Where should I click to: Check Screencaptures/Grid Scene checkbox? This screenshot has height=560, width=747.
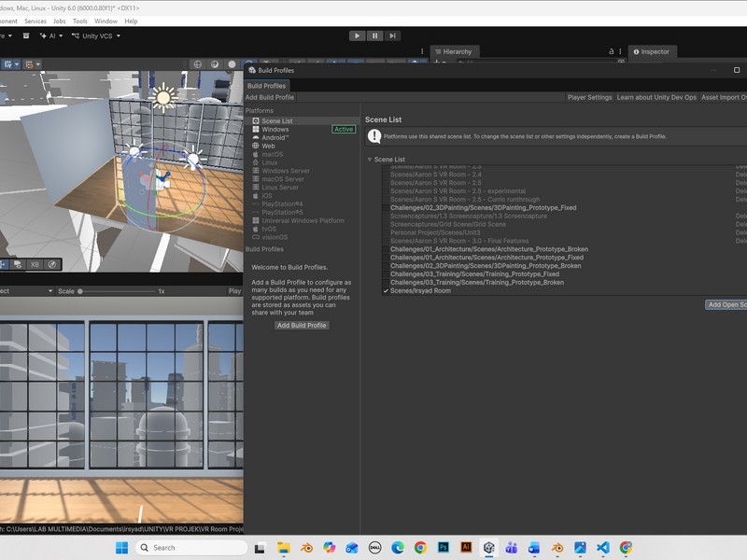pyautogui.click(x=386, y=224)
